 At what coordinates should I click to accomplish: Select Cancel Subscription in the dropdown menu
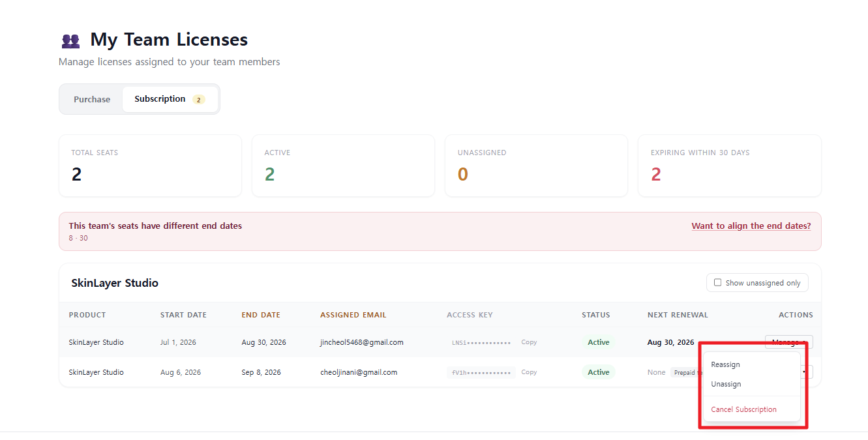752,409
